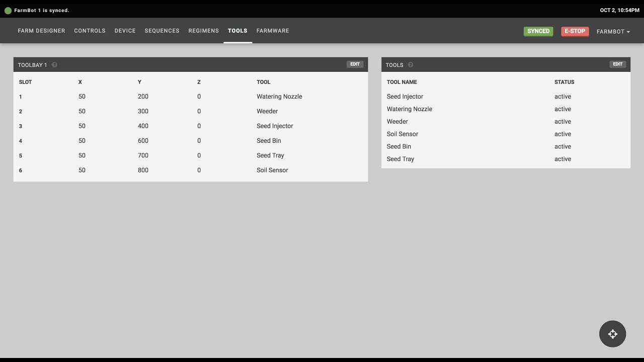Click Seed Tray in Toolbay slot 5
The width and height of the screenshot is (644, 362).
coord(270,155)
